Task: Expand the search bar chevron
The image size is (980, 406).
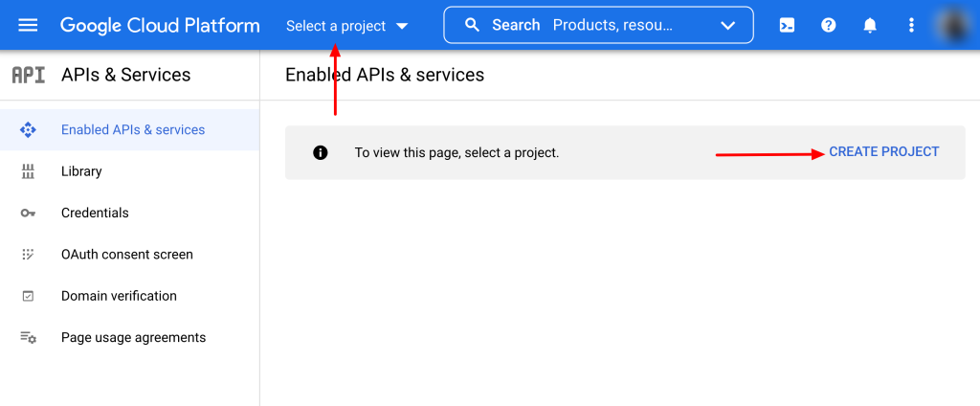Action: click(727, 26)
